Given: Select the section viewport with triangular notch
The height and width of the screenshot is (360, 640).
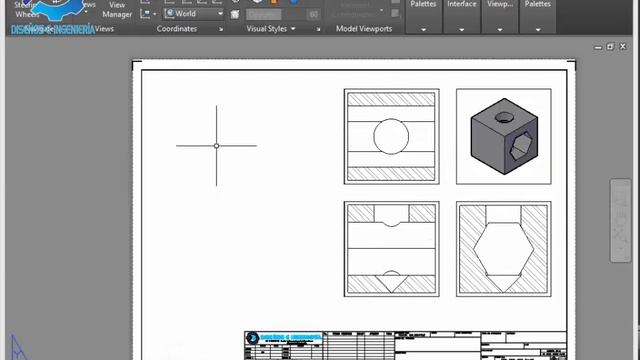Looking at the screenshot, I should coord(391,249).
